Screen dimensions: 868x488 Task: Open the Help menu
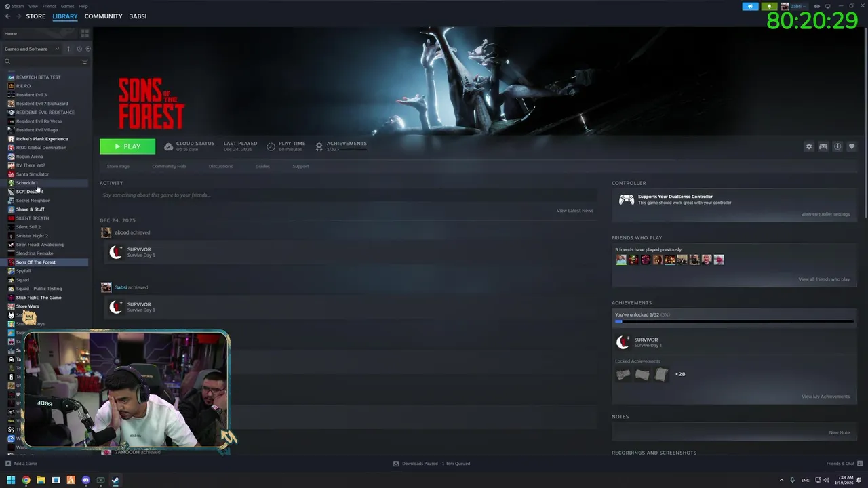83,6
